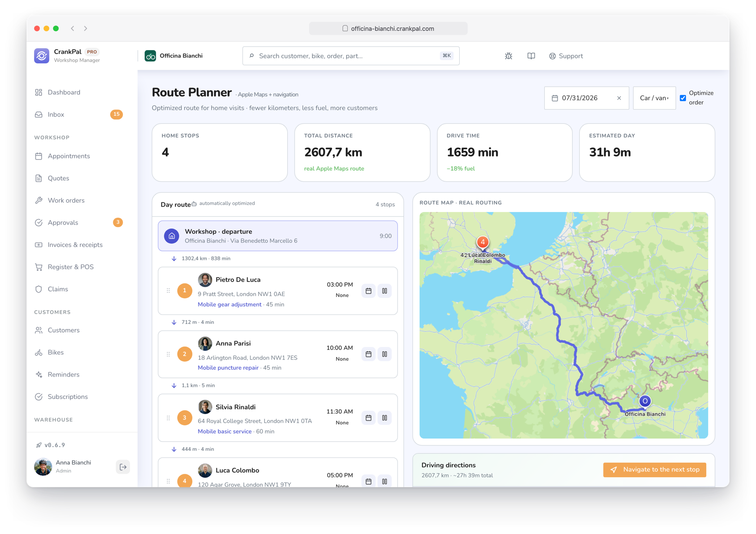Toggle the Optimize order checkbox
Image resolution: width=756 pixels, height=534 pixels.
(683, 98)
